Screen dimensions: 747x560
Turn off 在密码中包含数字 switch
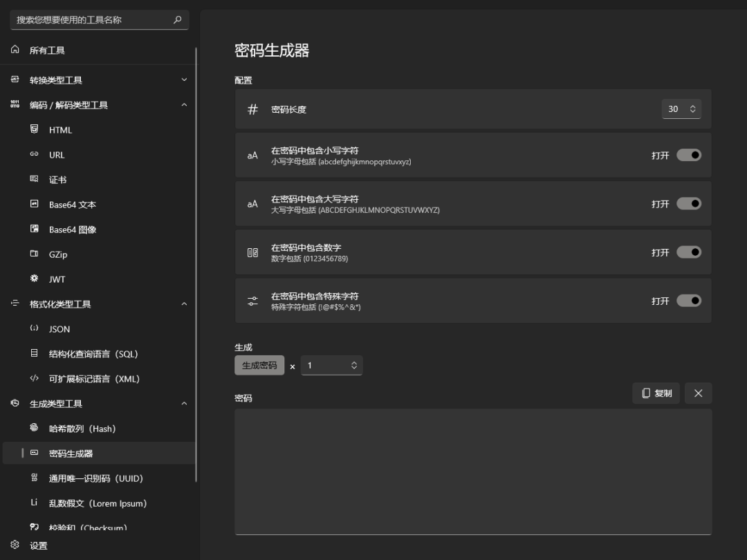[x=688, y=252]
